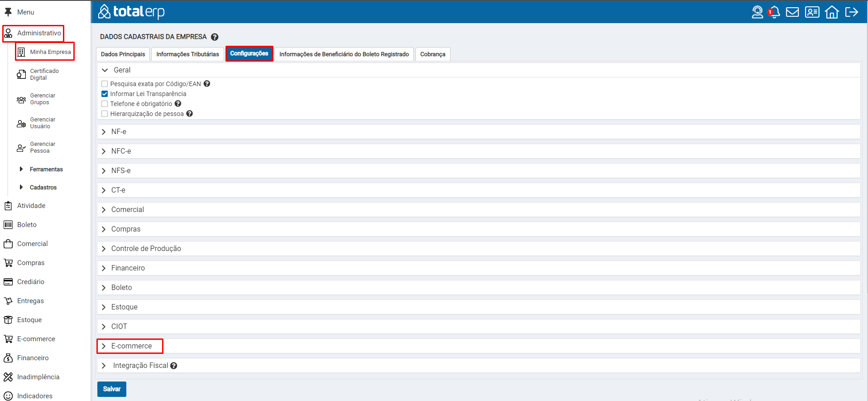Image resolution: width=868 pixels, height=401 pixels.
Task: Expand the E-commerce configuration section
Action: click(x=131, y=346)
